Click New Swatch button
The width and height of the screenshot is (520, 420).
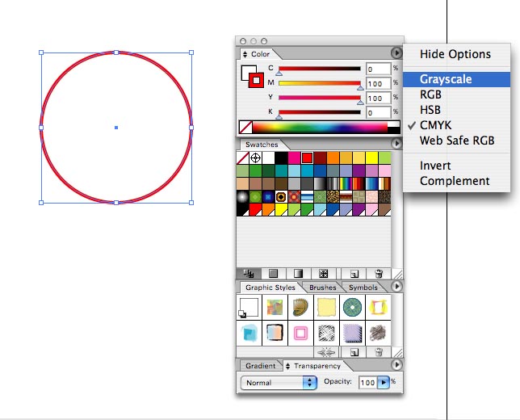pyautogui.click(x=354, y=274)
